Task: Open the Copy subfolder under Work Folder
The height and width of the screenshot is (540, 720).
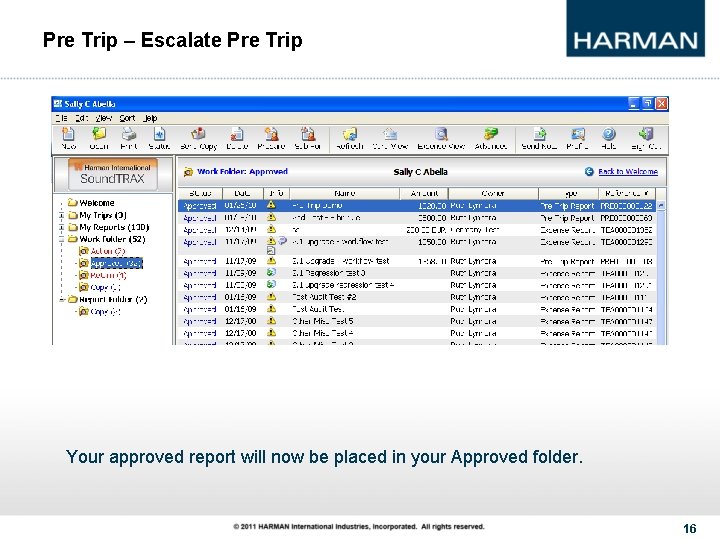Action: pyautogui.click(x=100, y=287)
